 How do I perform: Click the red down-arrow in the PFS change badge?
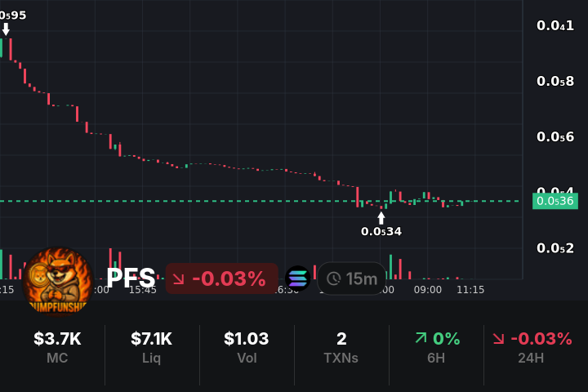[x=179, y=278]
